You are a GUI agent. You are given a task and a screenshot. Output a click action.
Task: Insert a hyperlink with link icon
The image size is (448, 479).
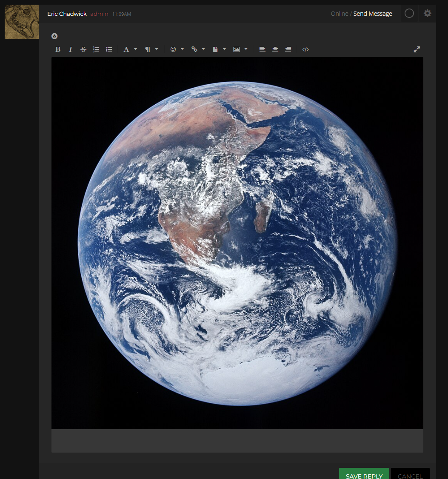194,49
